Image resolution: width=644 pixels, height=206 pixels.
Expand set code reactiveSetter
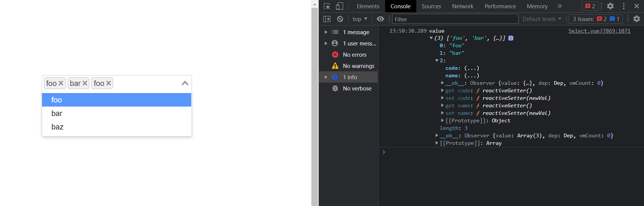coord(442,98)
